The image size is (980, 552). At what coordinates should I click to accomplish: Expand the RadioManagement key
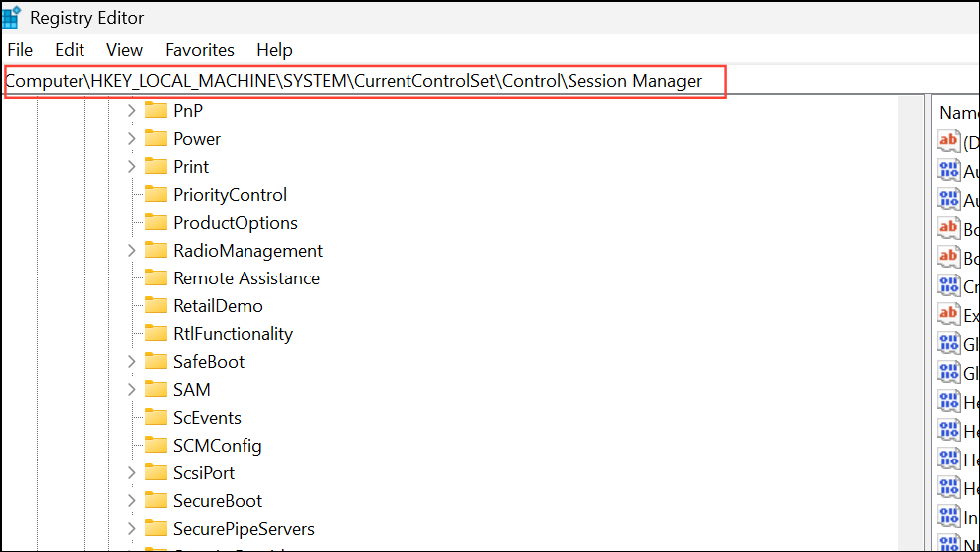pyautogui.click(x=131, y=250)
